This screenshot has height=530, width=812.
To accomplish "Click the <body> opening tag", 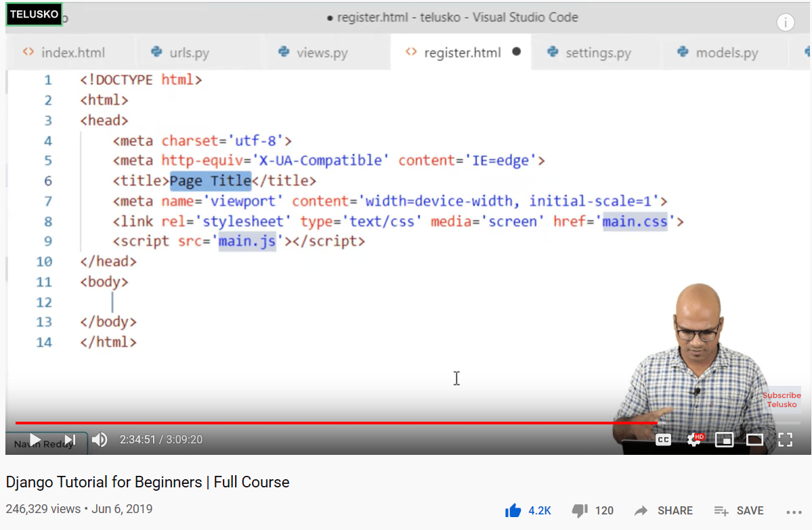I will [x=104, y=282].
